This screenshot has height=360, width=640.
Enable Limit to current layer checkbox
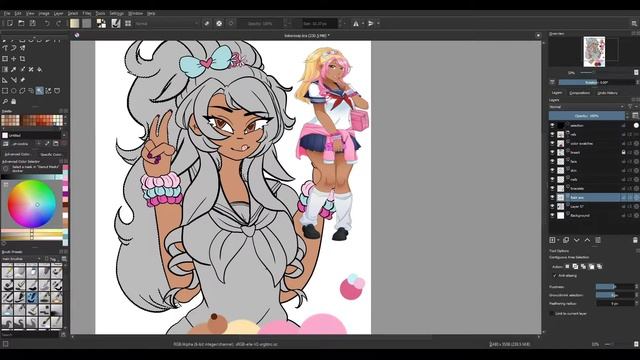pyautogui.click(x=552, y=313)
